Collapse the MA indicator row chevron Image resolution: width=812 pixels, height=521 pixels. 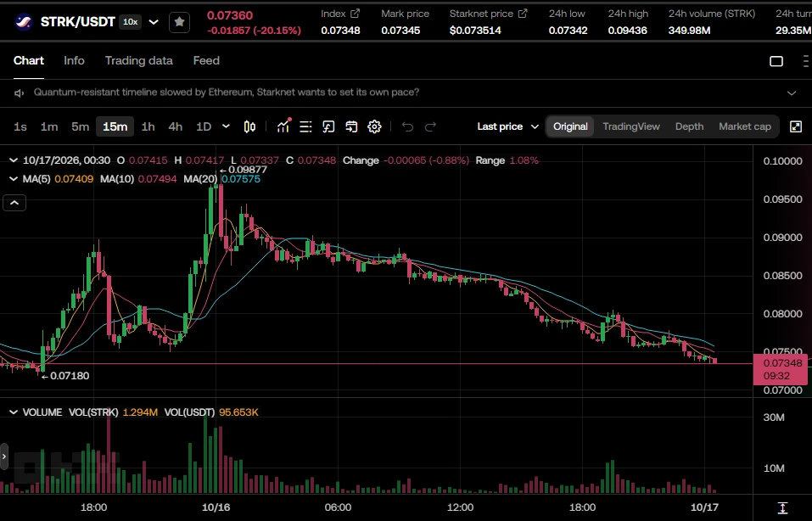[x=14, y=179]
